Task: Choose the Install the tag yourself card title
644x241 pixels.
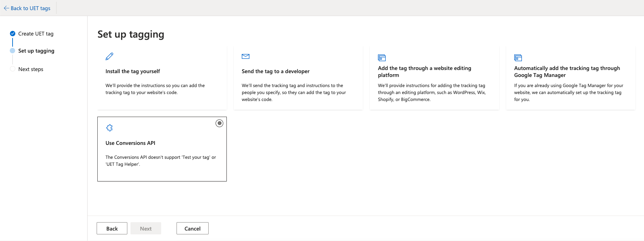Action: (x=133, y=71)
